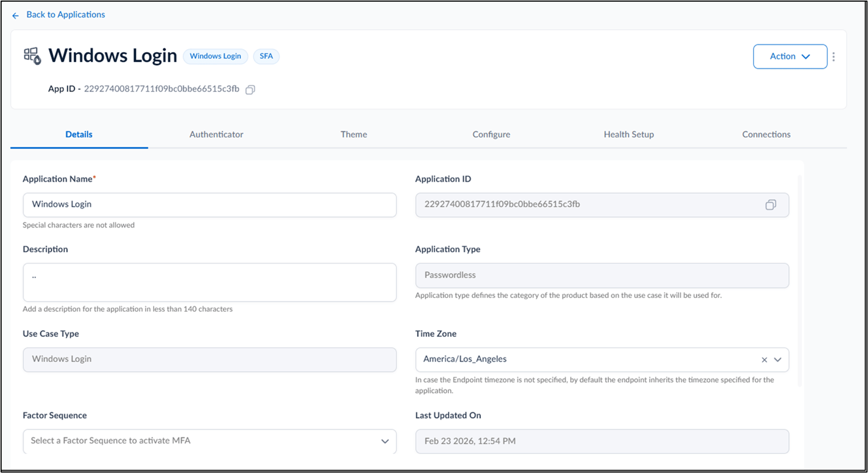Copy the Application ID field value
Viewport: 868px width, 473px height.
tap(771, 205)
